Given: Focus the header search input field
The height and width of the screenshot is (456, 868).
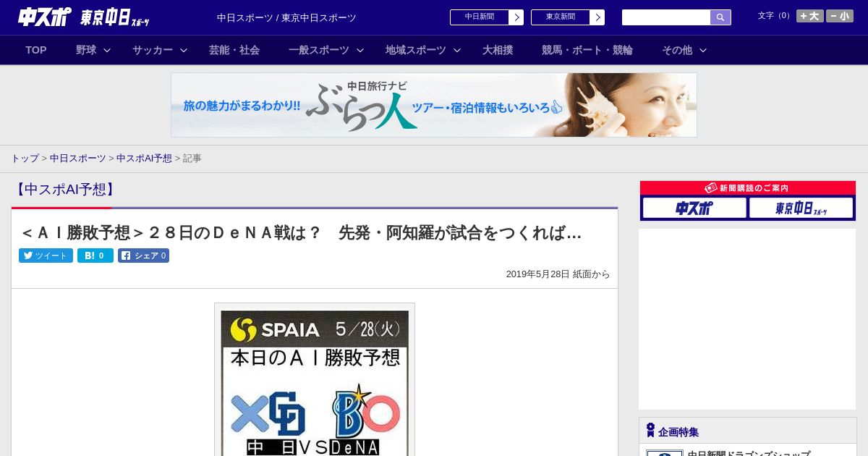Looking at the screenshot, I should point(666,17).
